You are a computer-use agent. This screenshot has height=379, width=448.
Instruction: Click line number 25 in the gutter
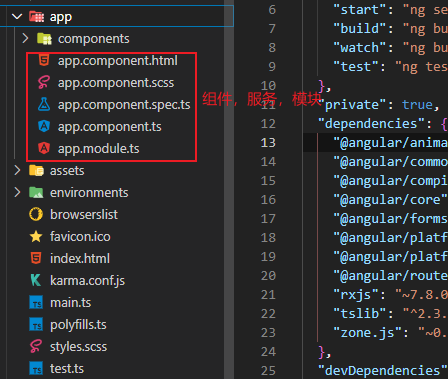click(268, 371)
